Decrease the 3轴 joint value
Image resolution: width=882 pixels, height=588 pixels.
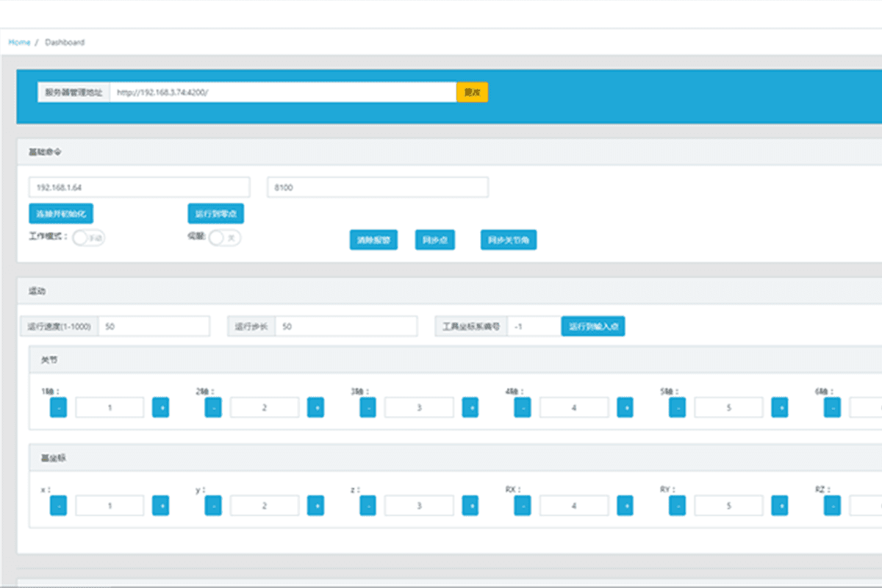tap(368, 407)
